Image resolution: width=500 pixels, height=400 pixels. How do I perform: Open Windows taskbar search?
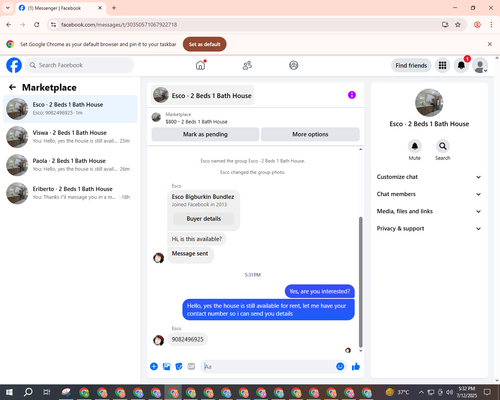tap(28, 392)
